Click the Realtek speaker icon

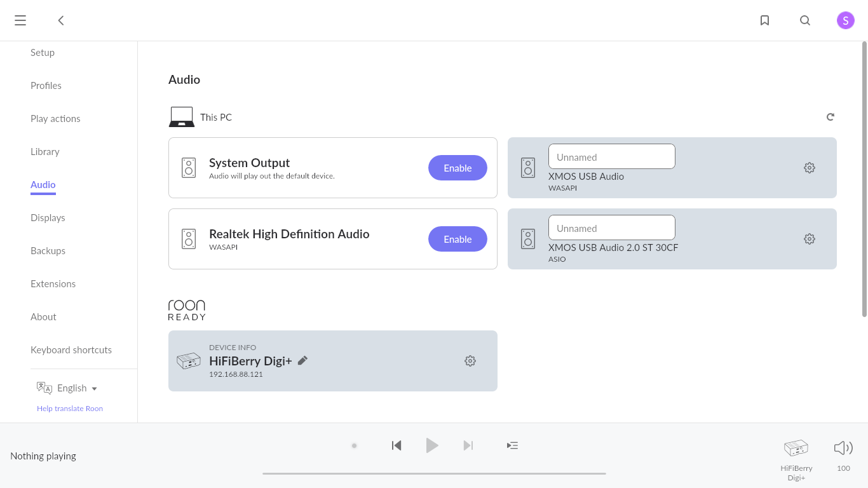pos(189,239)
